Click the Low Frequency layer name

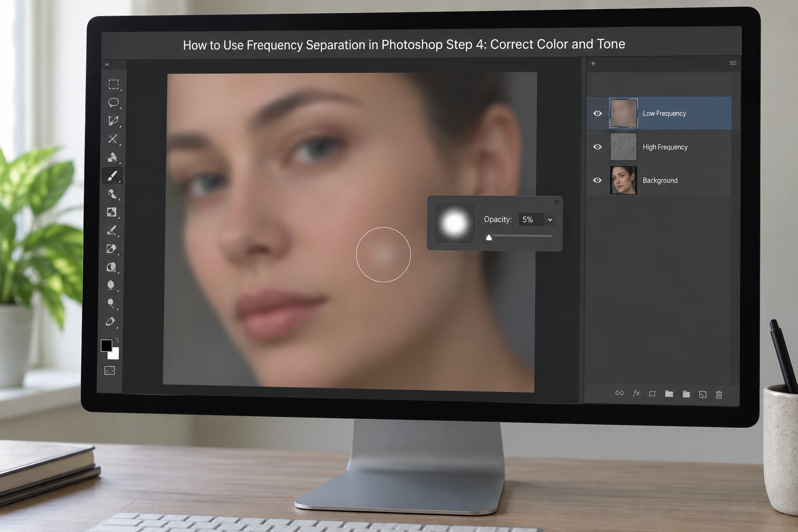[664, 113]
